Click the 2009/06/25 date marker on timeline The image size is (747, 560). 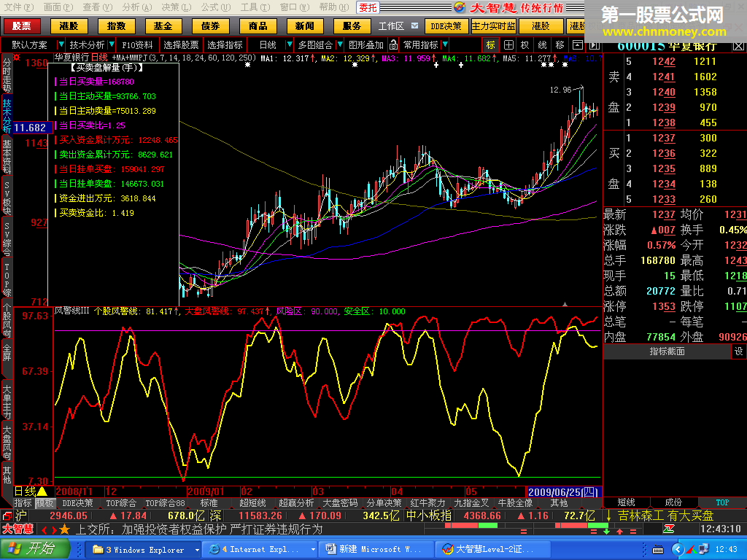563,491
